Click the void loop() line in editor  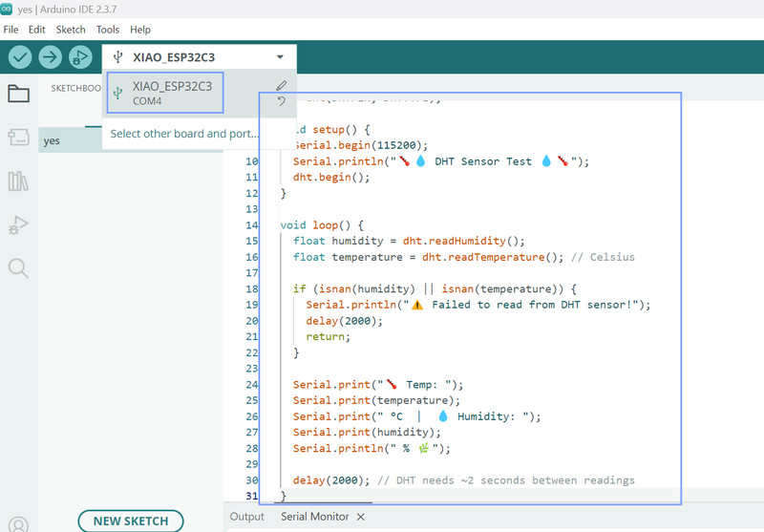point(322,225)
